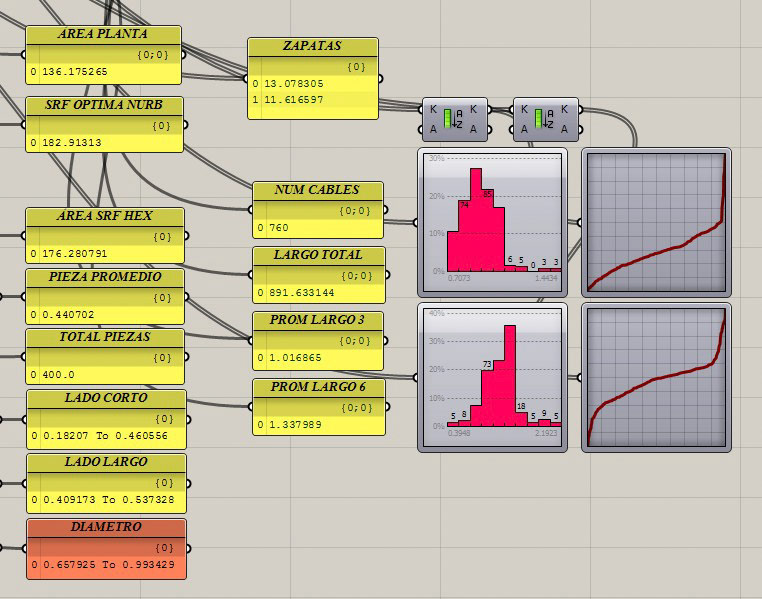Click value 1.016865 in PROM LARGO 3

[x=295, y=358]
